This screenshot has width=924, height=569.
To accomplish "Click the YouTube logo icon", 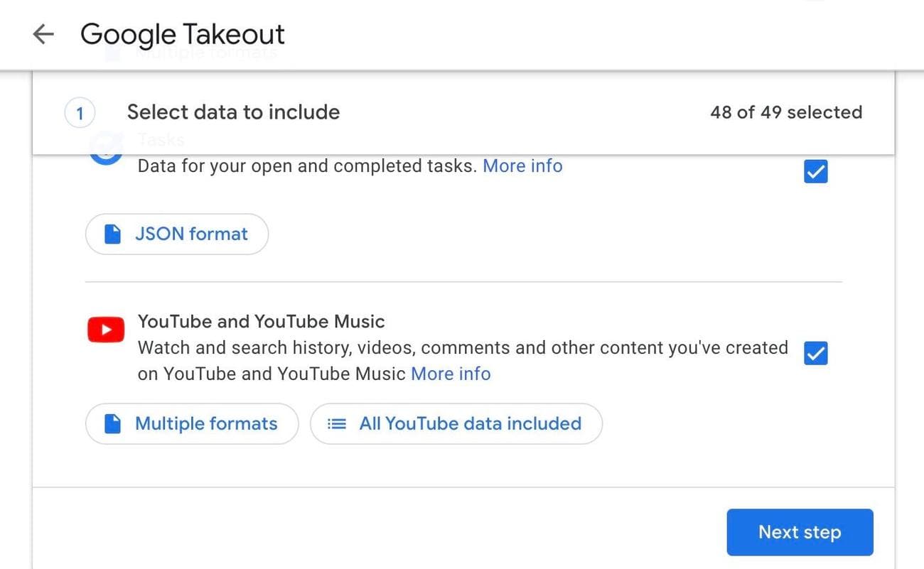I will pos(105,329).
